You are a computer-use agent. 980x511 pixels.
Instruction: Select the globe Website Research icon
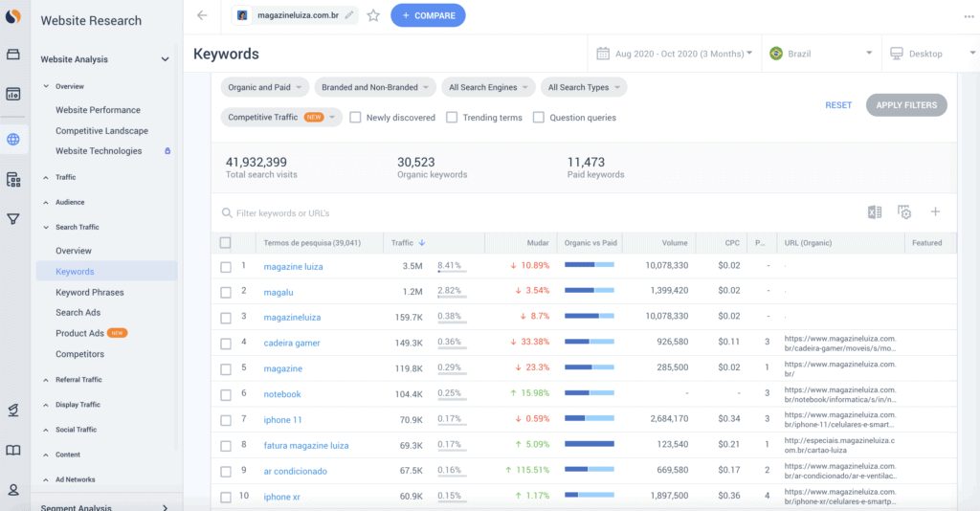coord(13,140)
